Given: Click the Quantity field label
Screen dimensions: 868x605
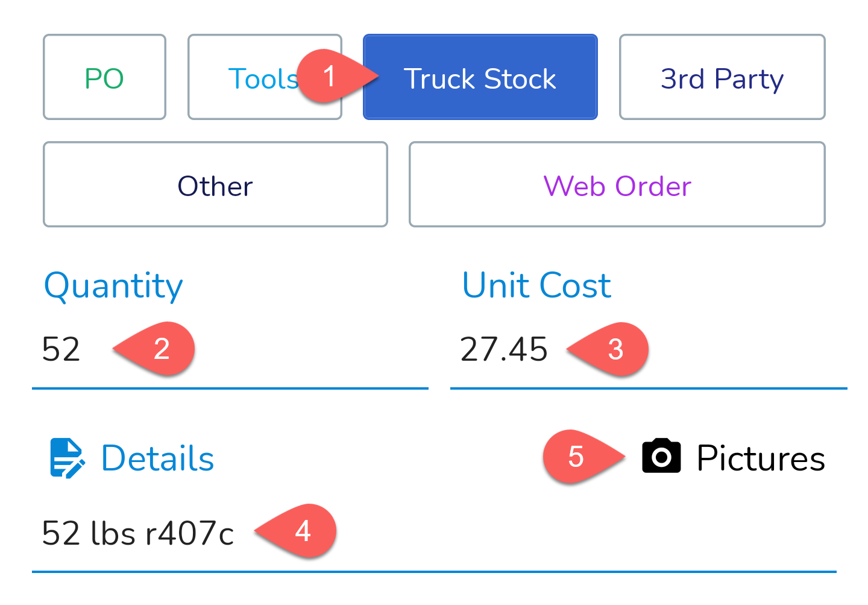Looking at the screenshot, I should point(113,285).
